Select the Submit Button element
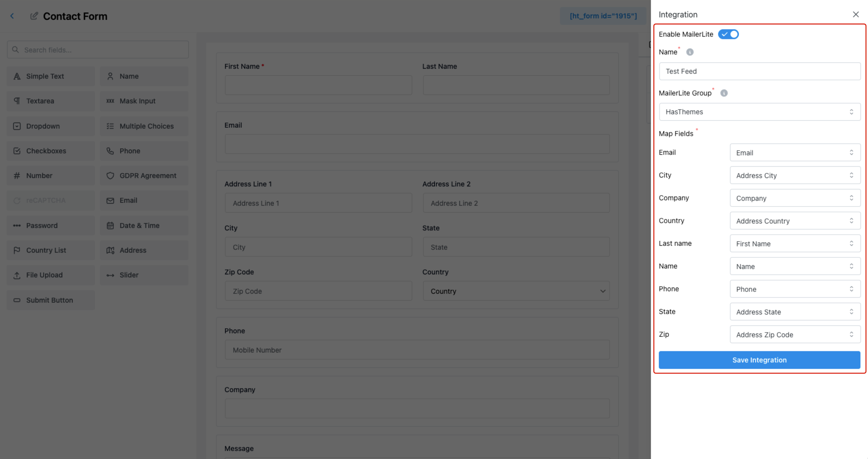The width and height of the screenshot is (868, 459). pyautogui.click(x=49, y=300)
